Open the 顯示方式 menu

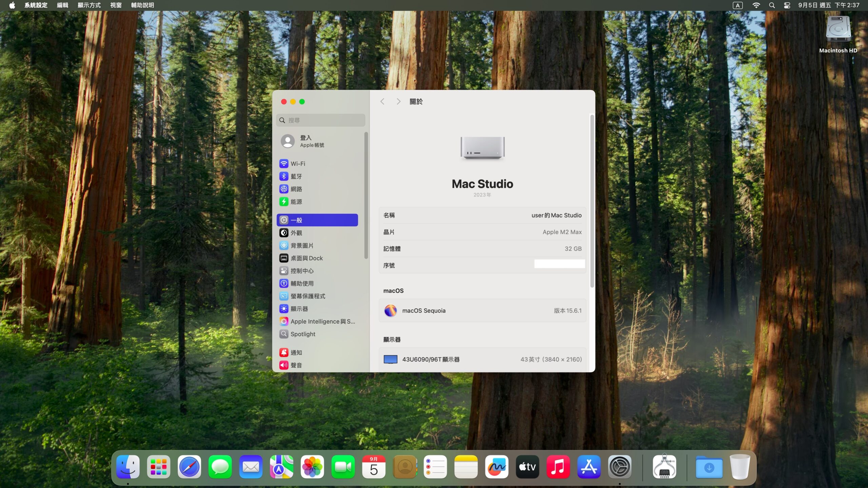pos(89,5)
